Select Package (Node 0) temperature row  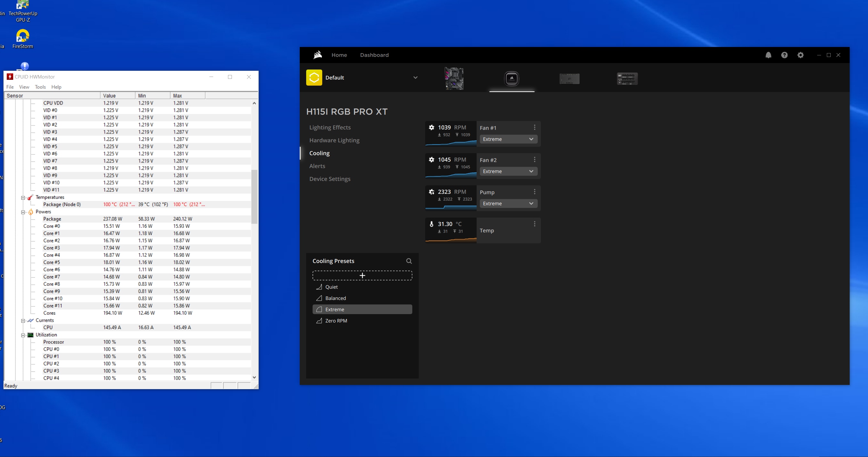127,204
